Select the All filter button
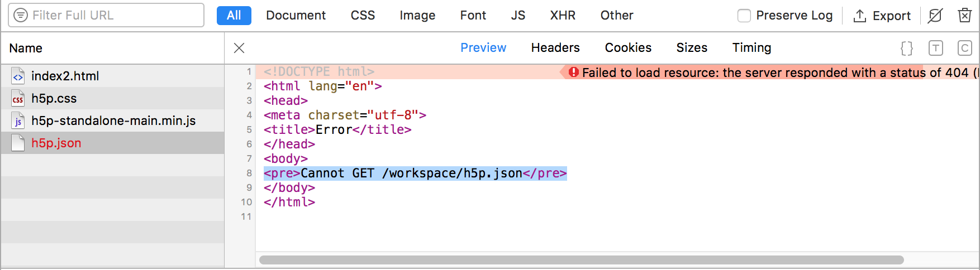Viewport: 980px width, 270px height. coord(234,16)
